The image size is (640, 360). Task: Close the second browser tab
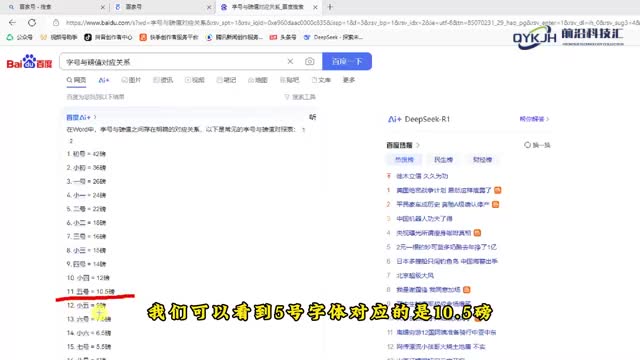pos(209,7)
